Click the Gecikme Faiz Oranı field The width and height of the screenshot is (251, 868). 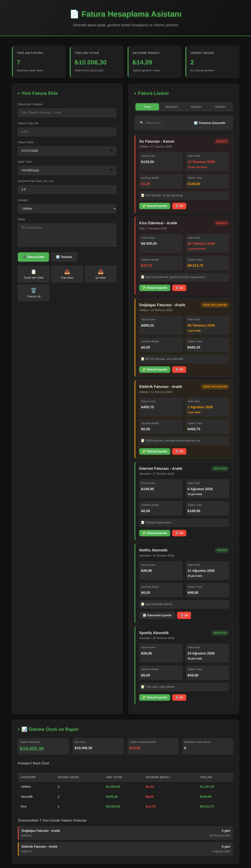pyautogui.click(x=67, y=189)
